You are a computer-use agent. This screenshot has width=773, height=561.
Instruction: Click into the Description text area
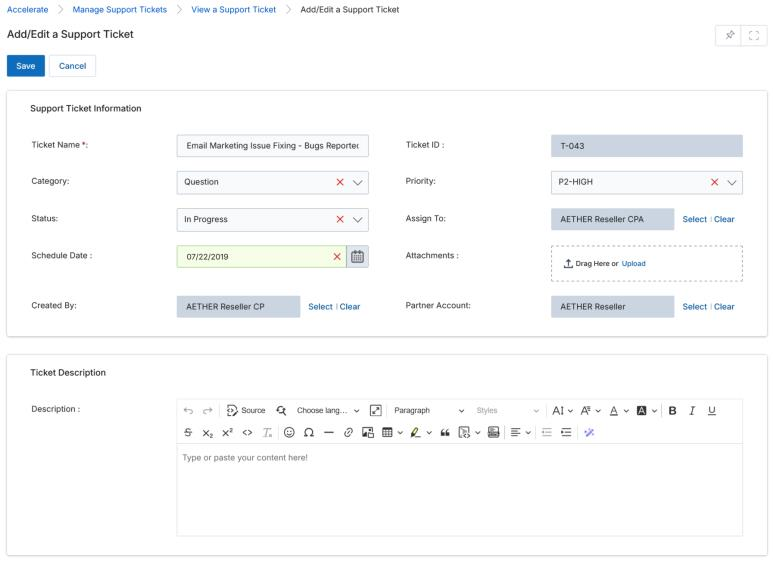[459, 490]
